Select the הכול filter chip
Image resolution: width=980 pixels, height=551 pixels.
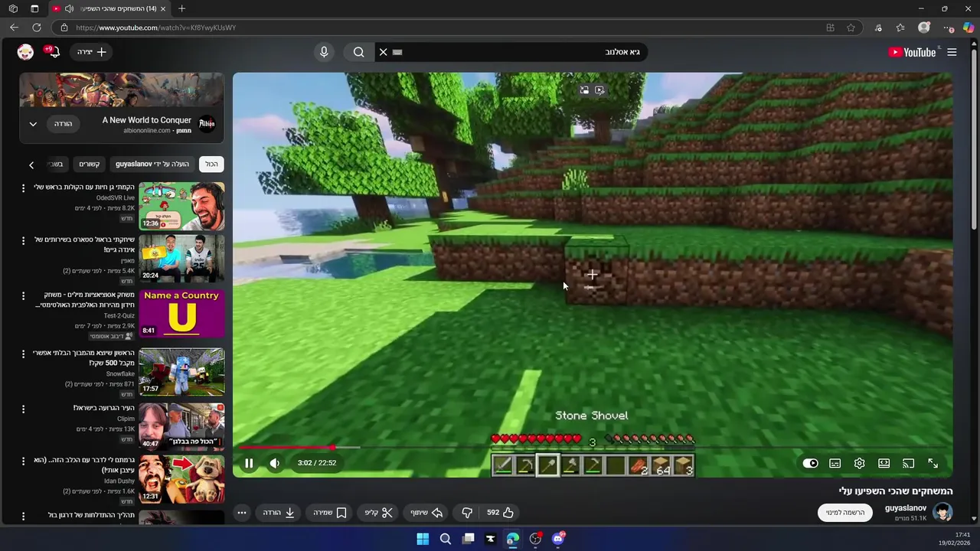[211, 164]
